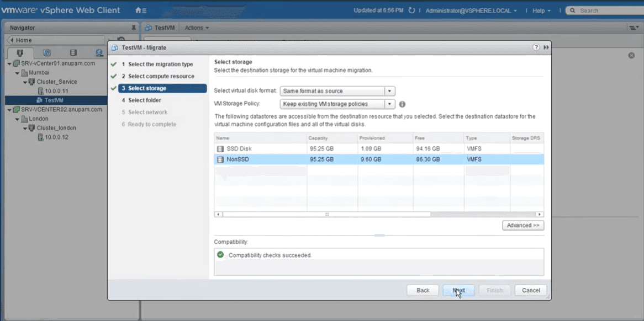This screenshot has height=321, width=644.
Task: Click the green compatibility success icon
Action: [x=220, y=255]
